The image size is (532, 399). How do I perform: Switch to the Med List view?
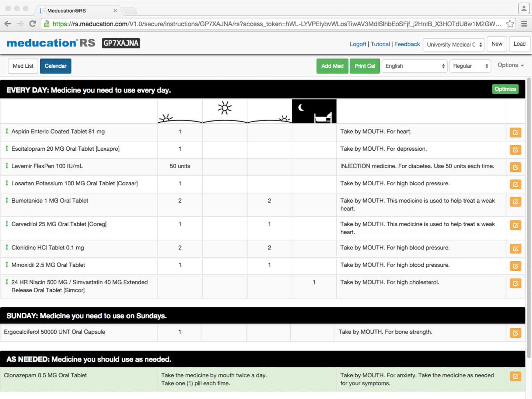(23, 66)
